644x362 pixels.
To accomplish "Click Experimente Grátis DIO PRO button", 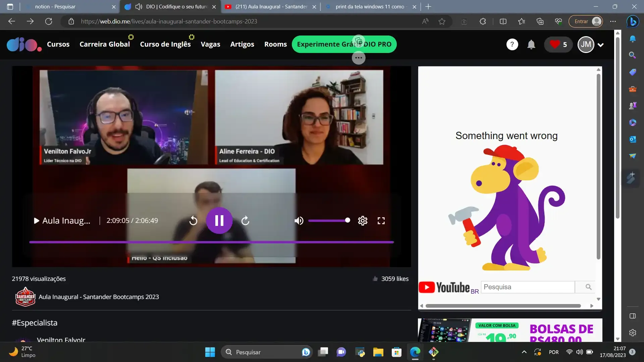I will 344,44.
